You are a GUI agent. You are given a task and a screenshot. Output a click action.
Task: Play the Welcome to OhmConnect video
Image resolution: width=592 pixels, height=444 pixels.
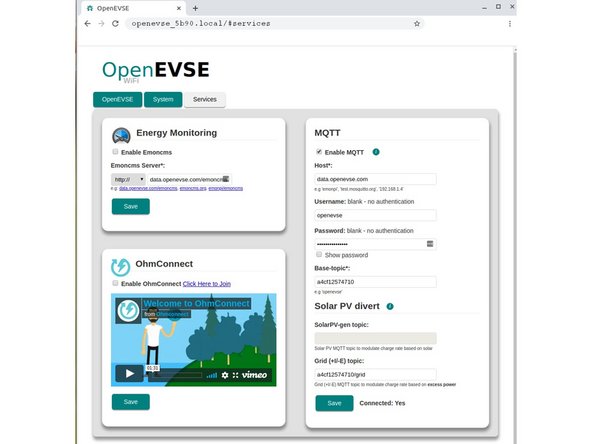[x=130, y=374]
